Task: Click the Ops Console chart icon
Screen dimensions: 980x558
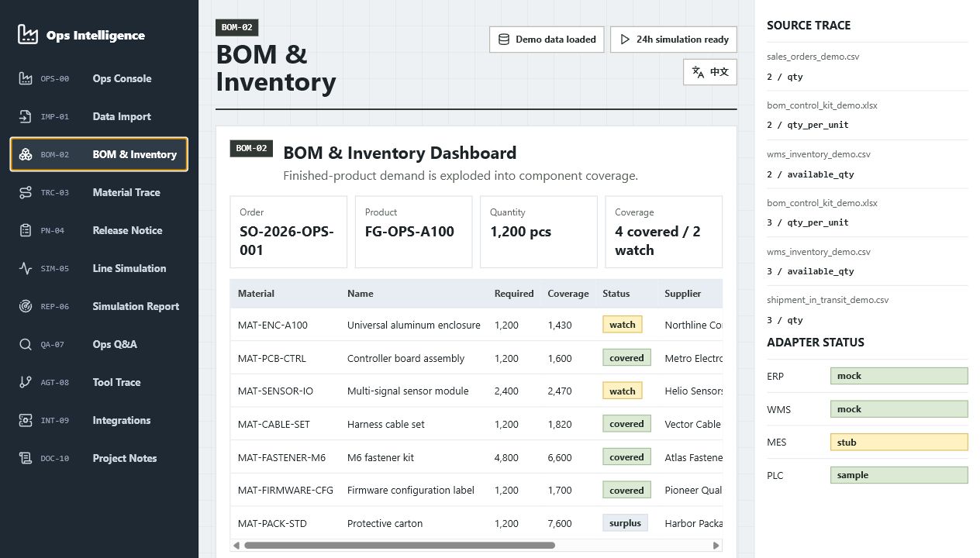Action: 26,78
